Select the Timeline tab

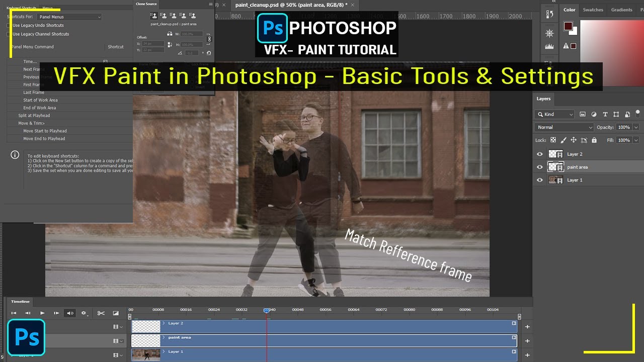point(21,302)
